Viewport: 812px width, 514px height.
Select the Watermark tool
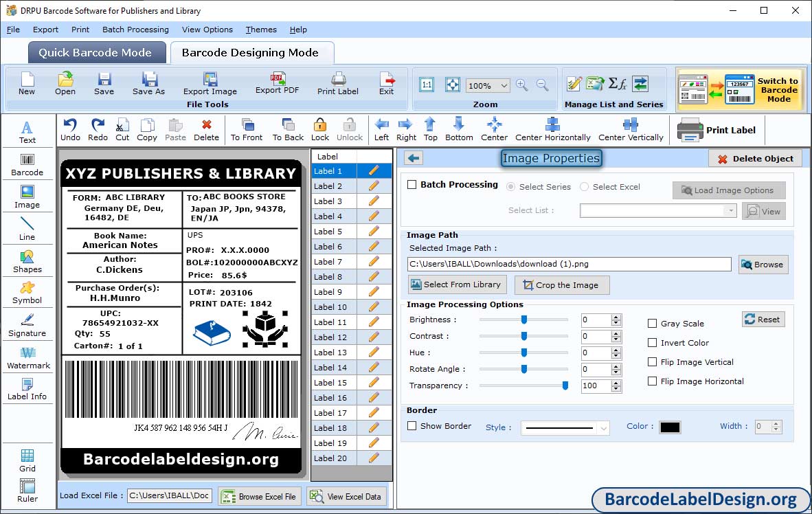28,357
